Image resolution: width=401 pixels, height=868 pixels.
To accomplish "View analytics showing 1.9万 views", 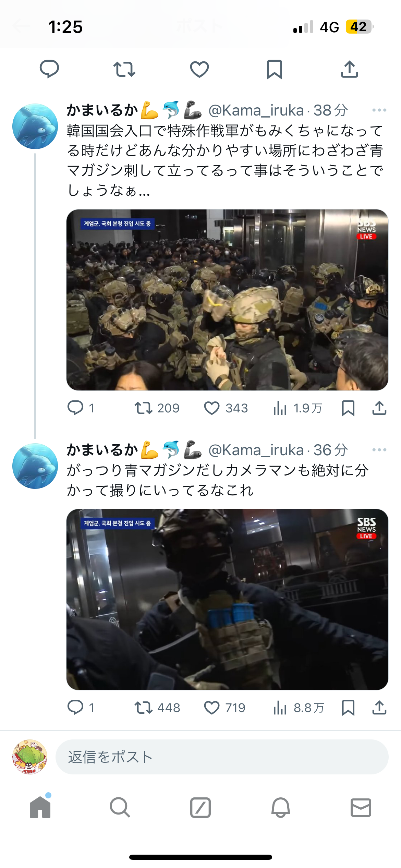I will [298, 408].
